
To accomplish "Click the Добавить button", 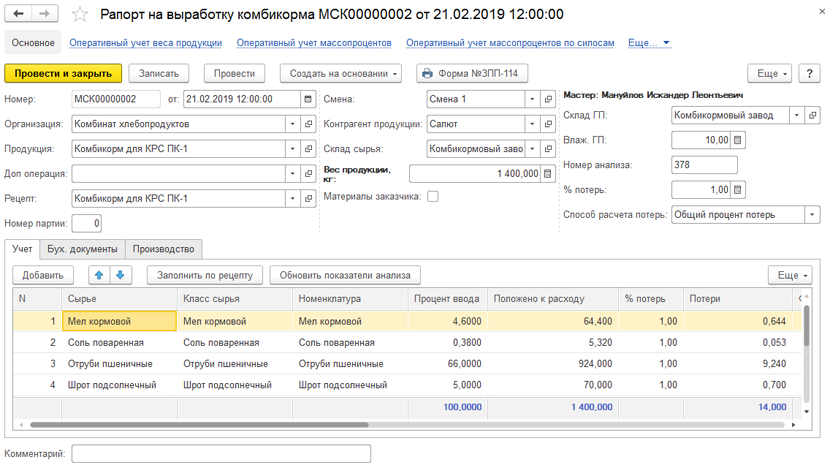I will [x=43, y=275].
